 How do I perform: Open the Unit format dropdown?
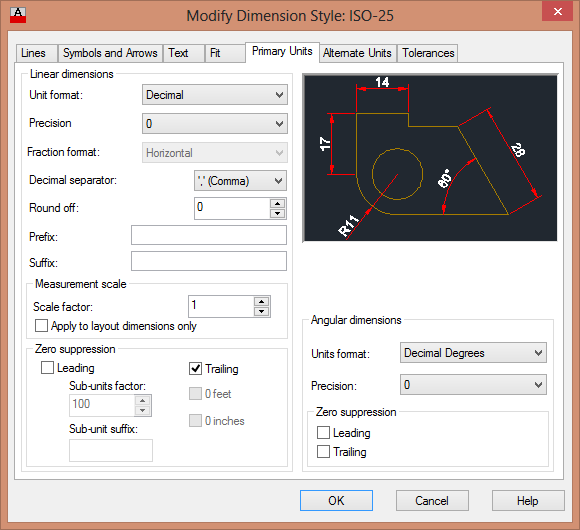215,95
